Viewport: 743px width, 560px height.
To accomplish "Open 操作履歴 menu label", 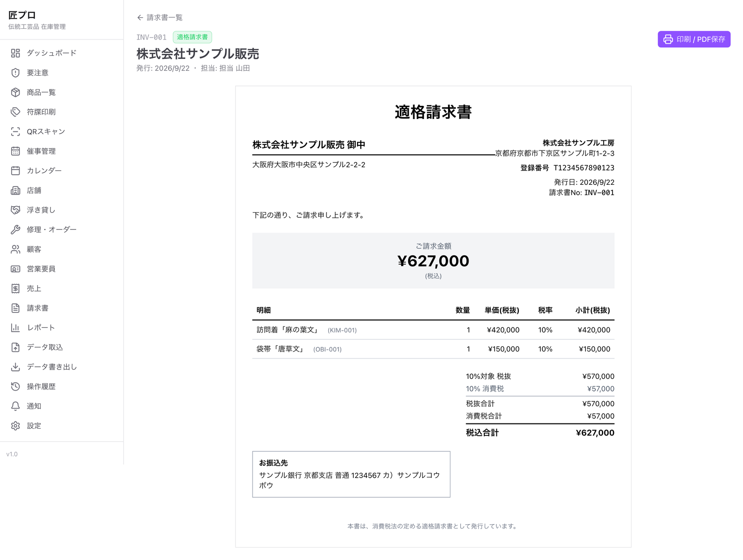I will coord(41,386).
